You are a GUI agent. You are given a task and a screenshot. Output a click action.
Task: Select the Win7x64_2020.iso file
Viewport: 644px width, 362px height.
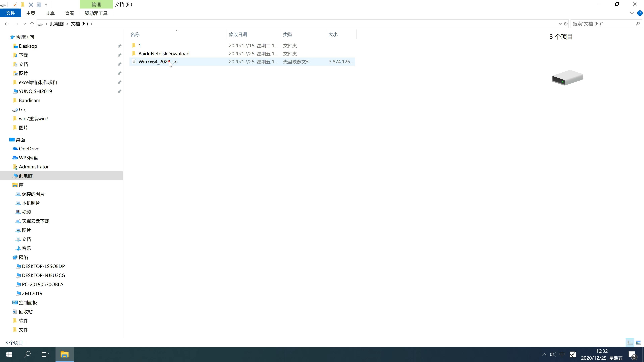158,62
